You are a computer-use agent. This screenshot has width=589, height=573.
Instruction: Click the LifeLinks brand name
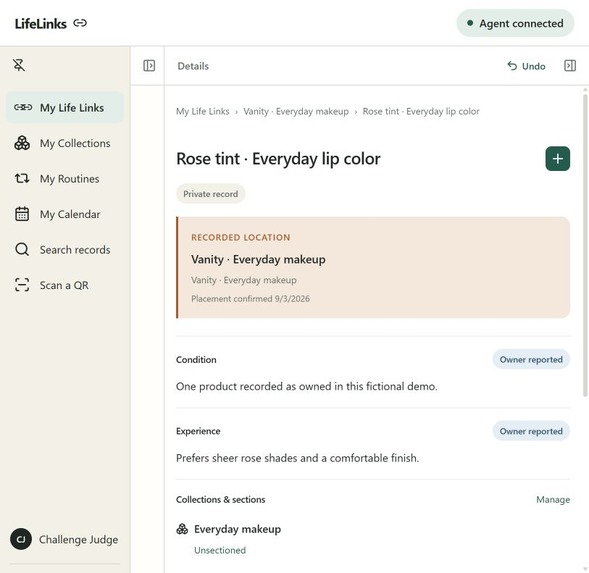click(x=41, y=24)
